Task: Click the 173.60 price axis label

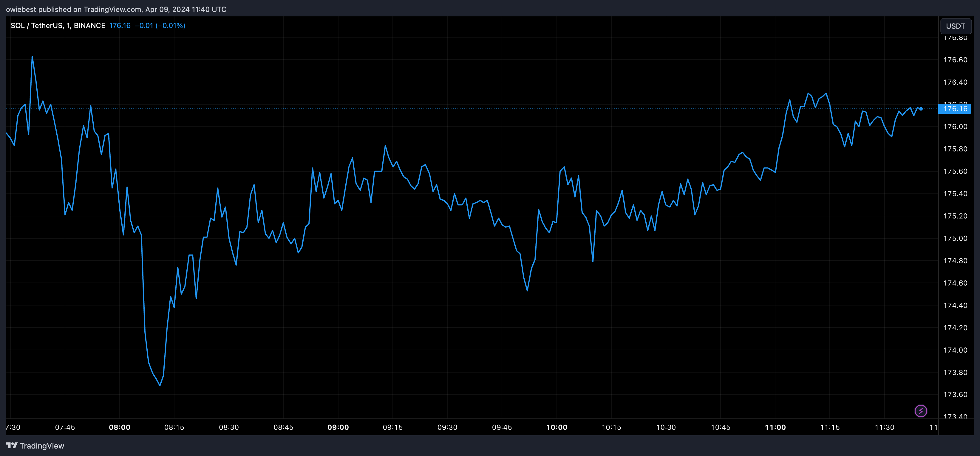Action: point(955,395)
